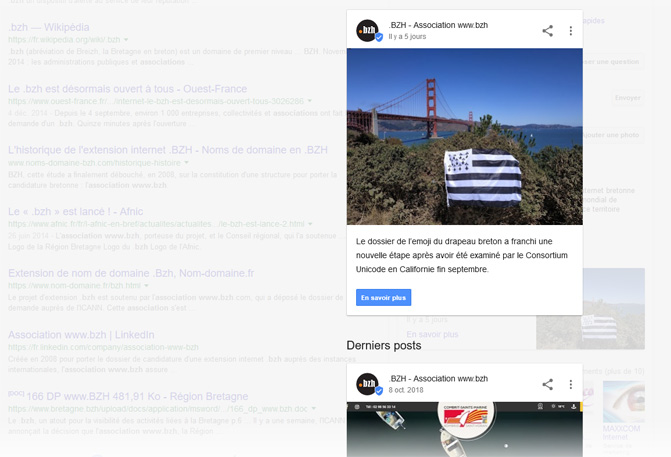Click '.BZH - Association www.bzh' title of the 8 oct. post

click(x=438, y=379)
